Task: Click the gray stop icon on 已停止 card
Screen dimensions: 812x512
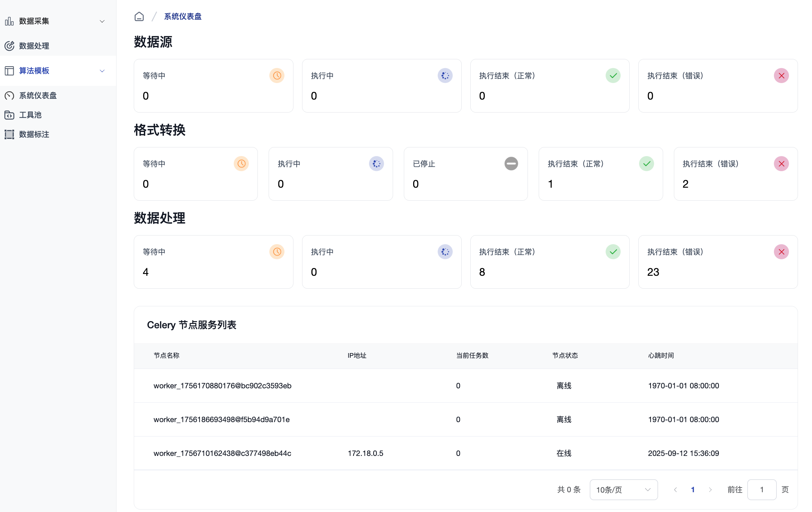Action: 511,164
